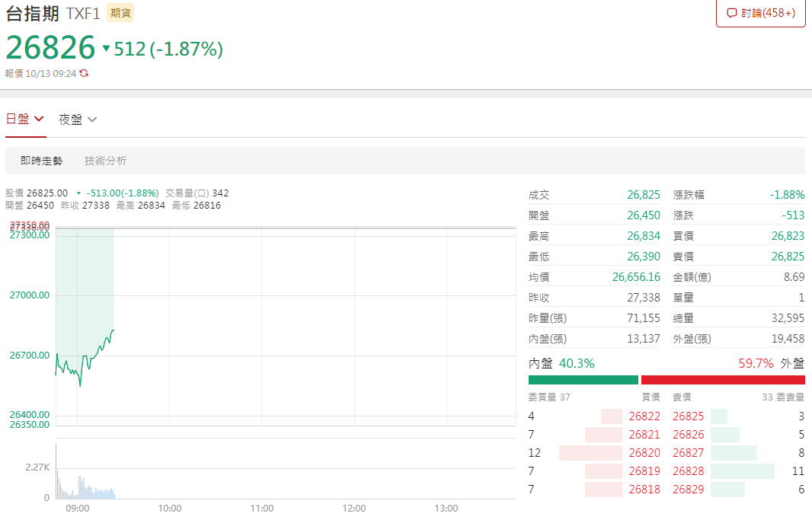Click the TXF1 symbol code
Image resolution: width=812 pixels, height=520 pixels.
(x=83, y=14)
